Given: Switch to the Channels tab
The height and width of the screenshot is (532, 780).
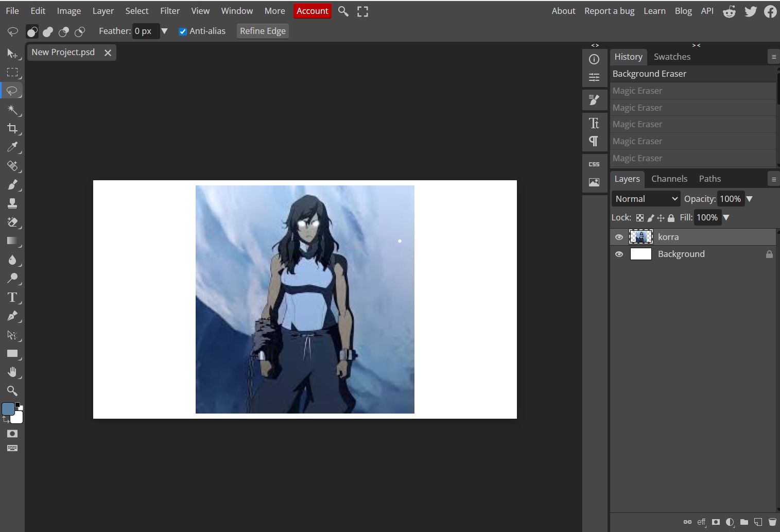Looking at the screenshot, I should click(x=669, y=179).
